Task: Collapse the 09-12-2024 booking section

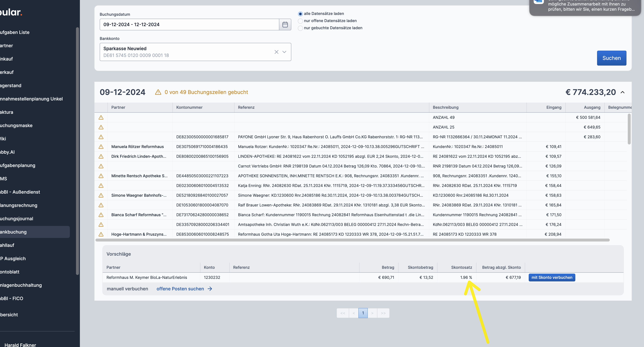Action: (x=623, y=92)
